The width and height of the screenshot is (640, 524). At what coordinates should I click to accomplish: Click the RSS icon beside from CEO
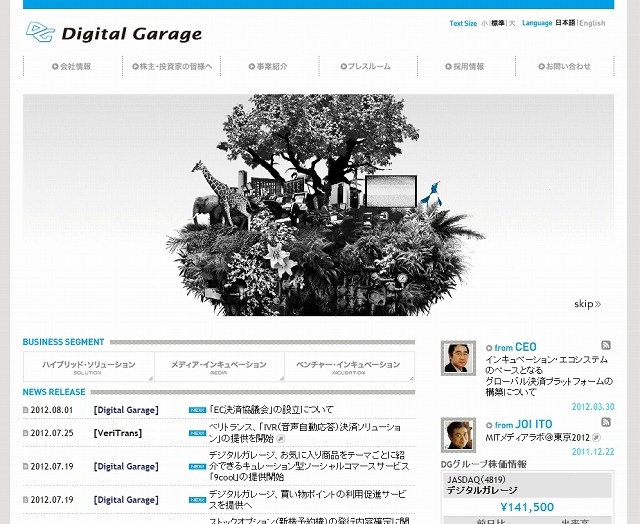click(606, 345)
